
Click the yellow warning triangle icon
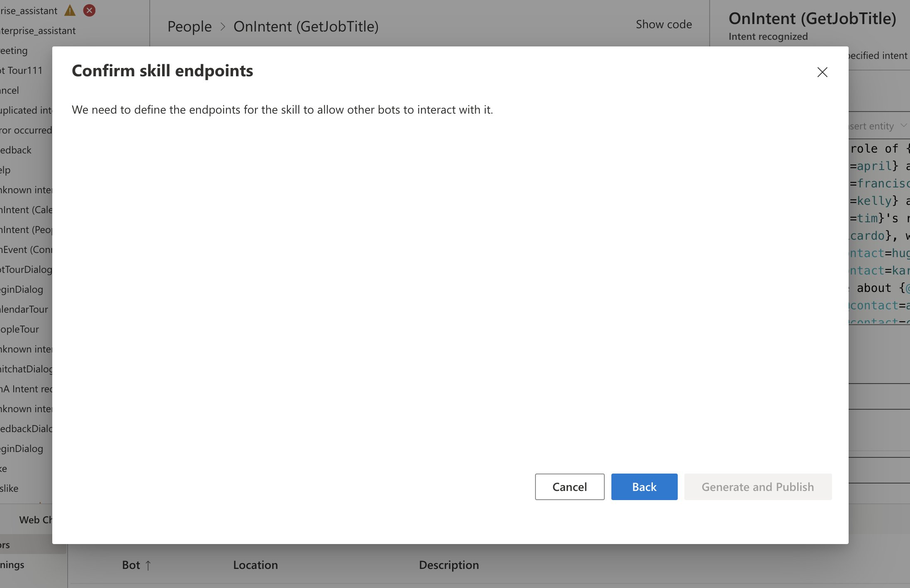pyautogui.click(x=70, y=10)
